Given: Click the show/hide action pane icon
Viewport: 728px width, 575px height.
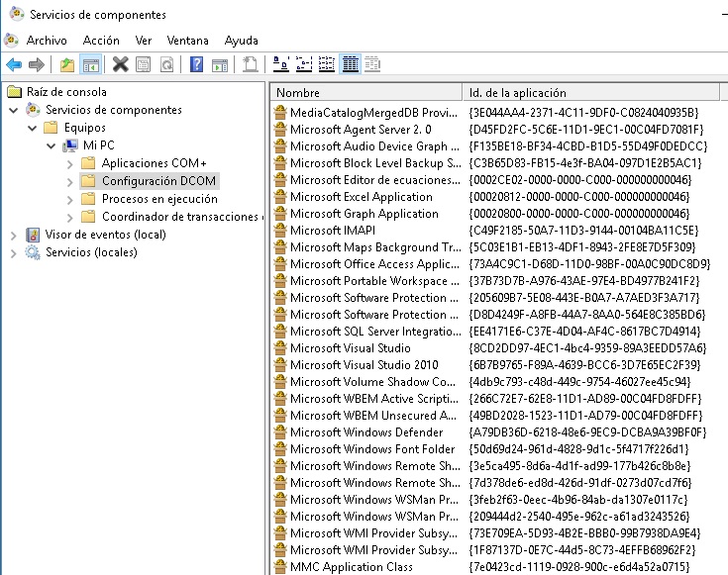Looking at the screenshot, I should point(220,64).
